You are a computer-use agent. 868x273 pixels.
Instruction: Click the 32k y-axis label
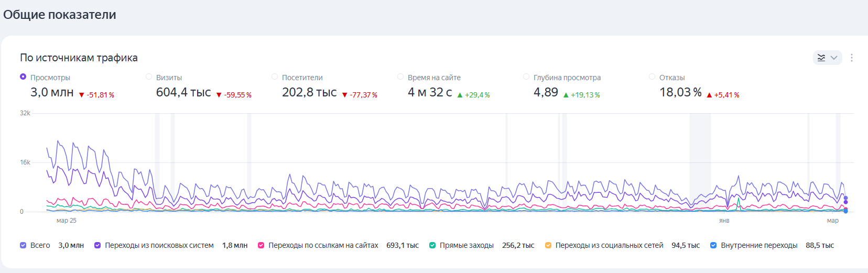coord(25,113)
